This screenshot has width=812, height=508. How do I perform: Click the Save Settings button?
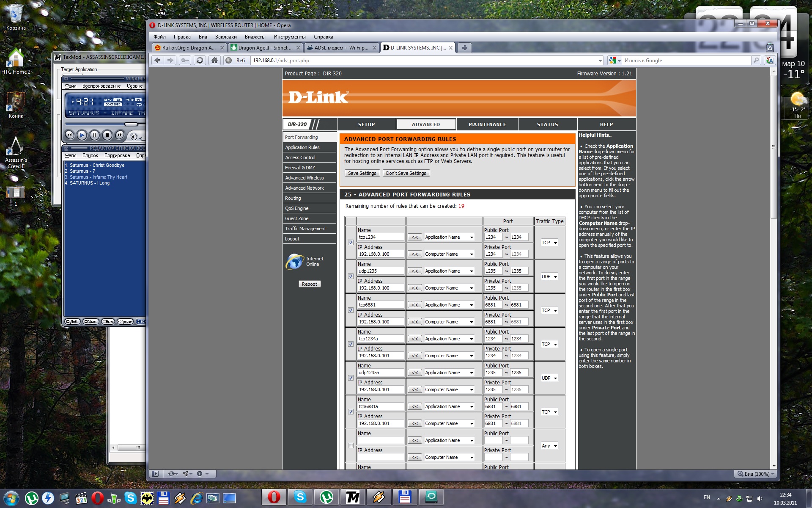point(362,173)
